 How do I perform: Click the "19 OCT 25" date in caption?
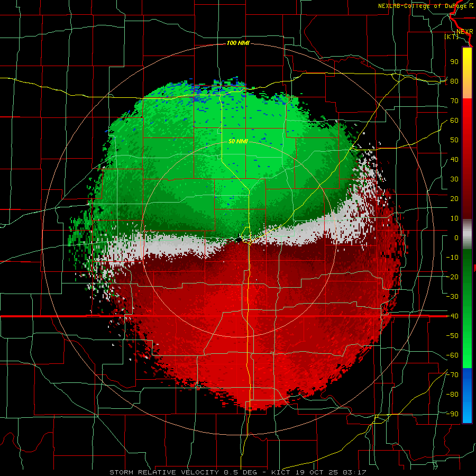coord(317,472)
